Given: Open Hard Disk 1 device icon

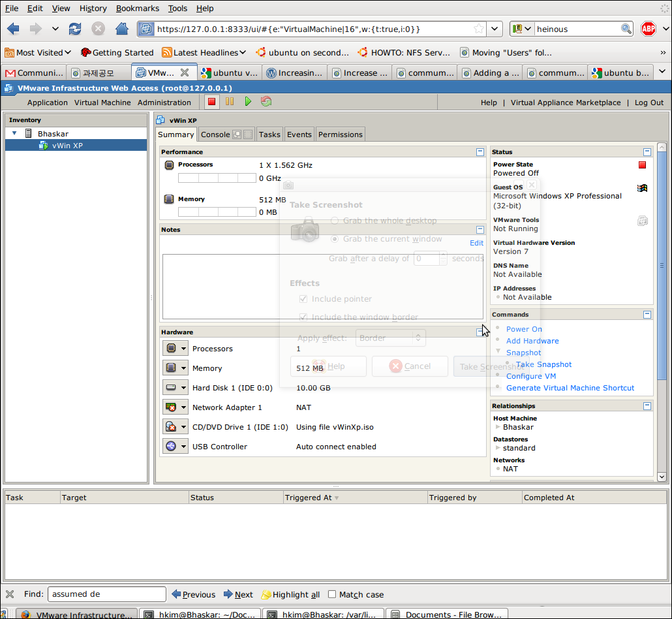Looking at the screenshot, I should pyautogui.click(x=171, y=387).
